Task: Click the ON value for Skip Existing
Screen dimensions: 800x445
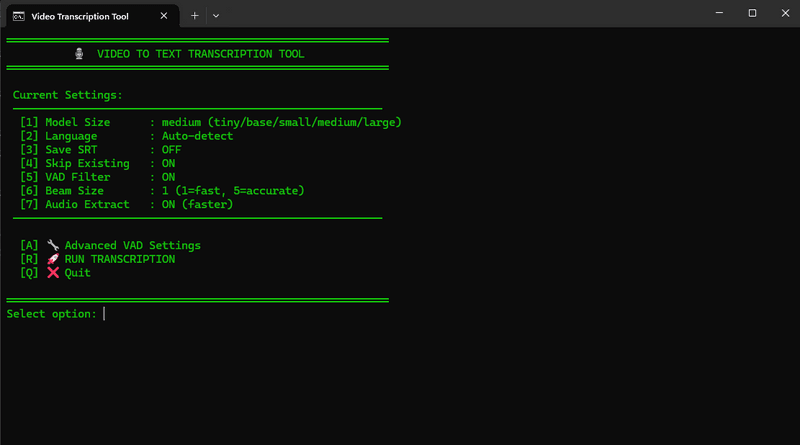Action: click(168, 163)
